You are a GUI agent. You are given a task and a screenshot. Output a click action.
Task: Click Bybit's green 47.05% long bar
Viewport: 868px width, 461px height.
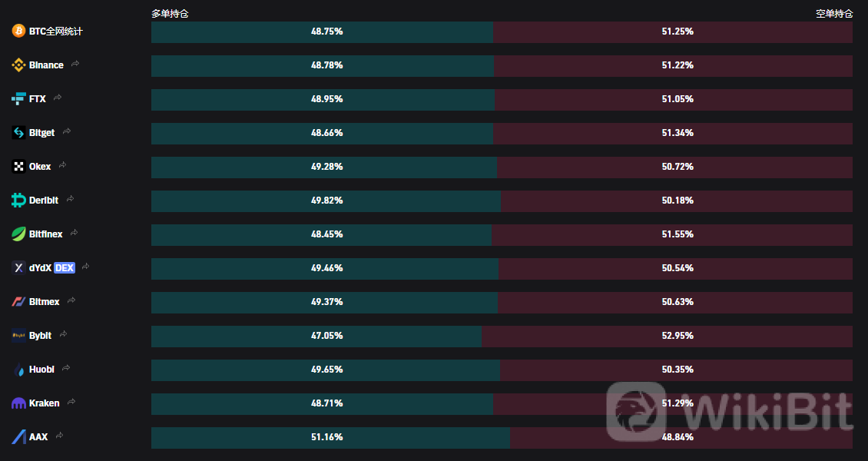click(x=316, y=336)
